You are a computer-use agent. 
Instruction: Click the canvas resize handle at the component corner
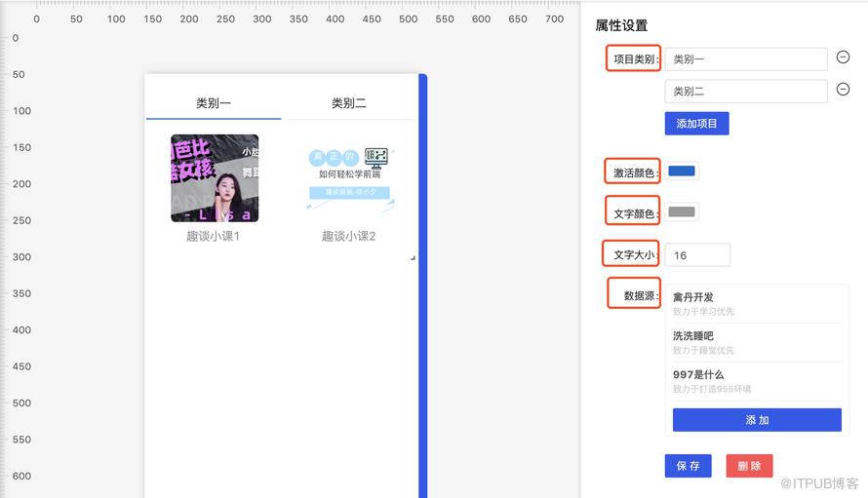pyautogui.click(x=413, y=258)
